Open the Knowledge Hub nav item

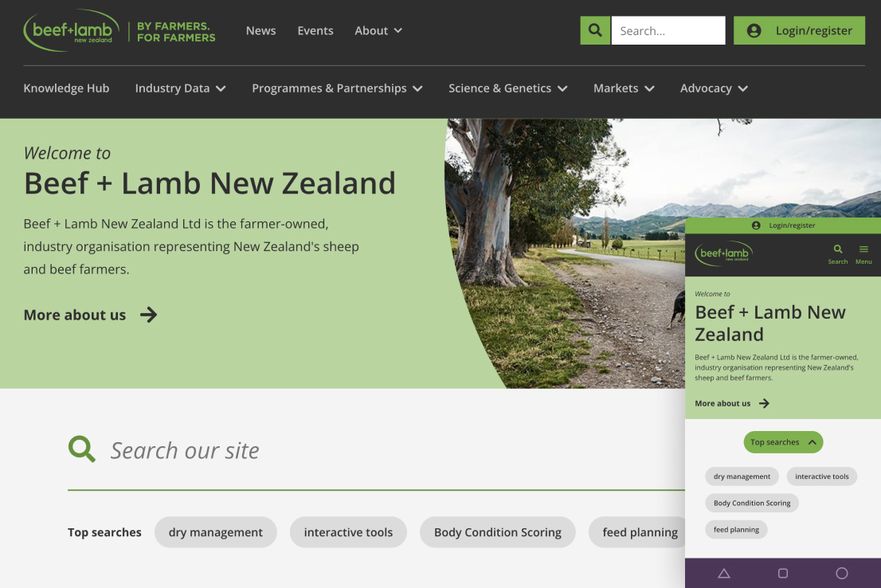(x=66, y=88)
